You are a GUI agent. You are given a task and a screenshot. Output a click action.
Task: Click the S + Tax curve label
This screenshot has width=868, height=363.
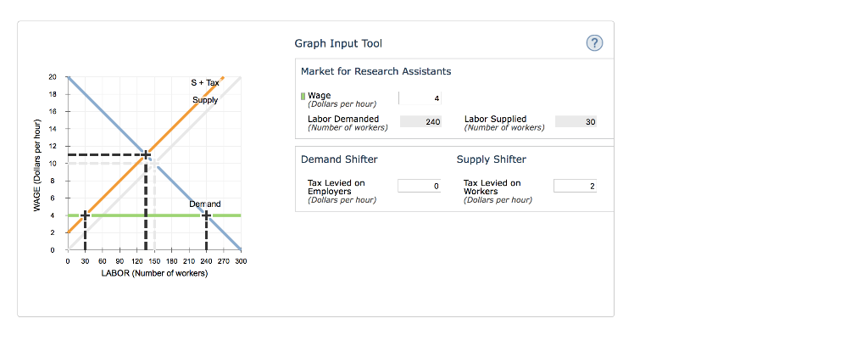(x=205, y=83)
